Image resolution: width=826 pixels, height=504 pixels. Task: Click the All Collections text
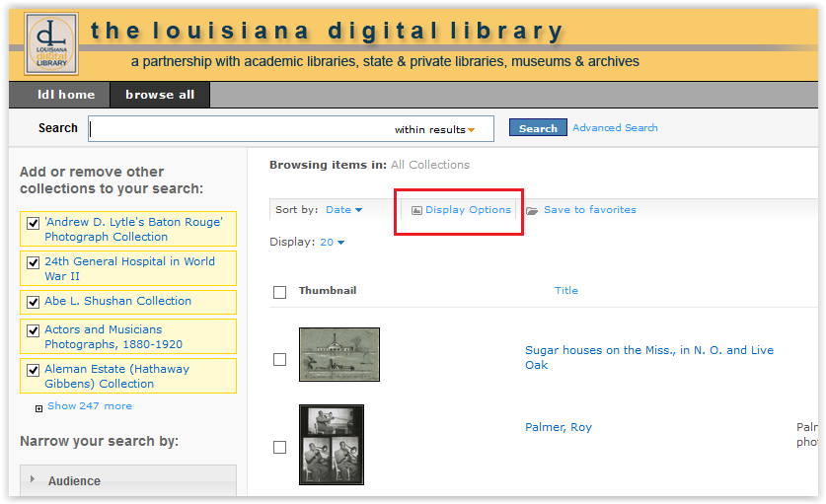point(430,165)
